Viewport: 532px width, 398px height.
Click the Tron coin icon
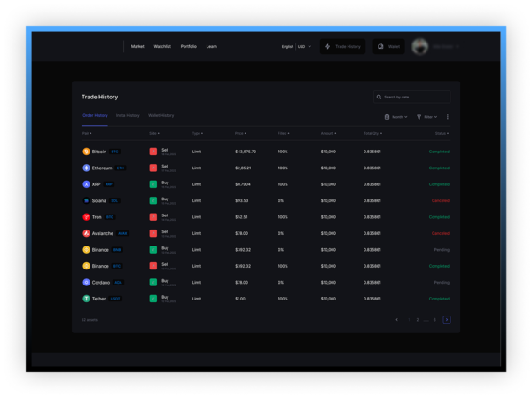(86, 216)
